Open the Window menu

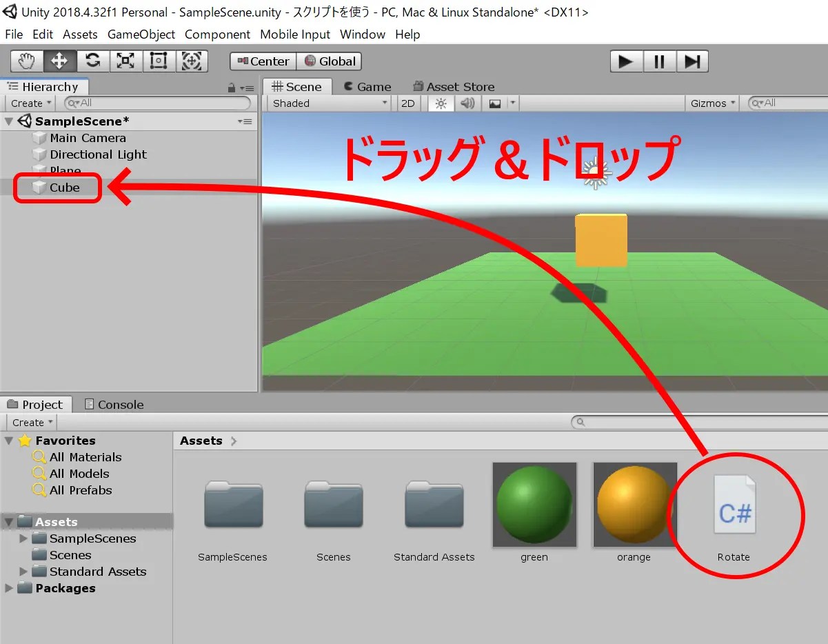coord(363,34)
